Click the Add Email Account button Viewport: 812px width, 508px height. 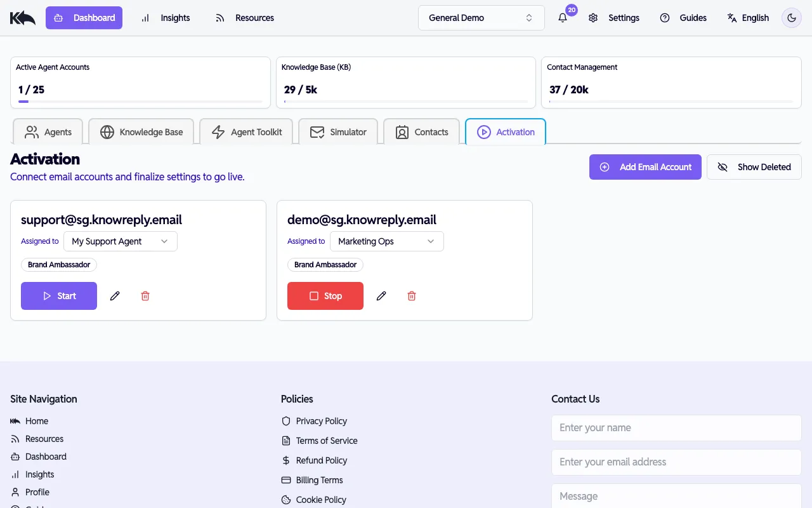[645, 166]
